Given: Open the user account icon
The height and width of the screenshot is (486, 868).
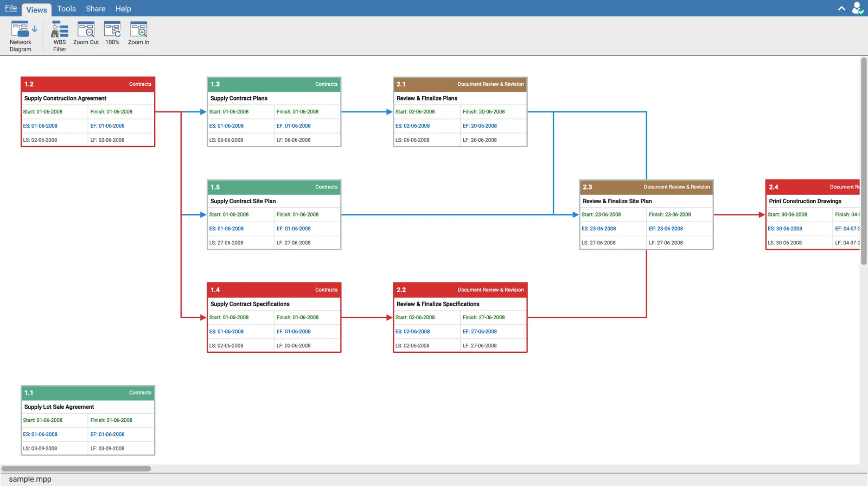Looking at the screenshot, I should coord(858,8).
